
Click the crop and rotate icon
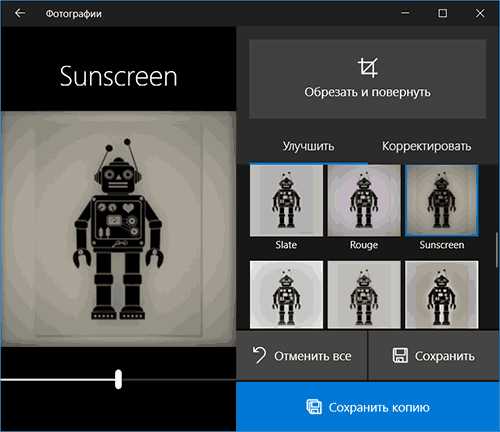[368, 68]
